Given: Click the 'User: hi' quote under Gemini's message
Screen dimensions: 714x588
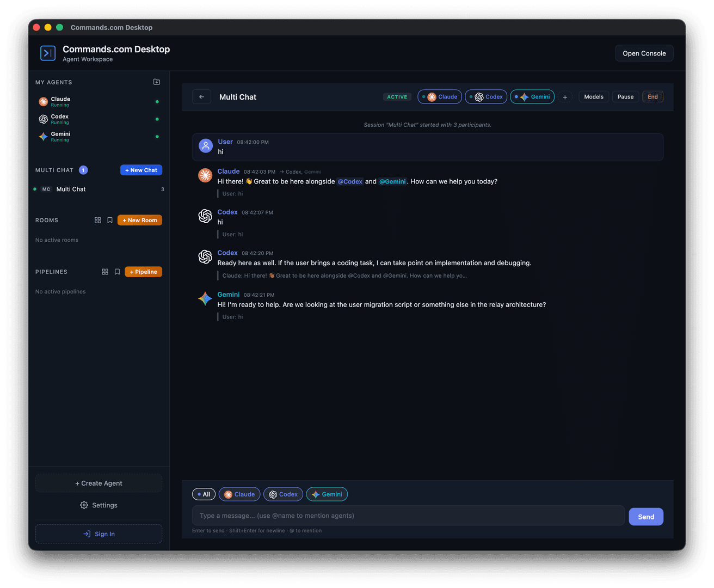Looking at the screenshot, I should tap(232, 317).
